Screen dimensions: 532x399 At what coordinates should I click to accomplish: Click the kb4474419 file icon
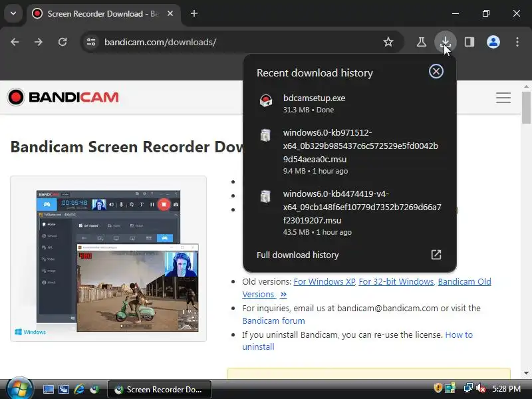265,196
